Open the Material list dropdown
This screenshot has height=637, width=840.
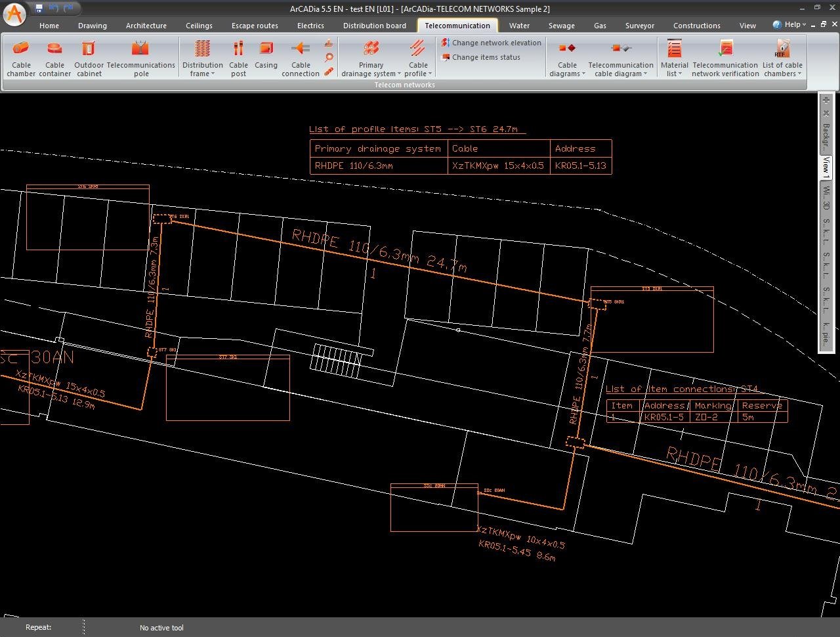[674, 70]
